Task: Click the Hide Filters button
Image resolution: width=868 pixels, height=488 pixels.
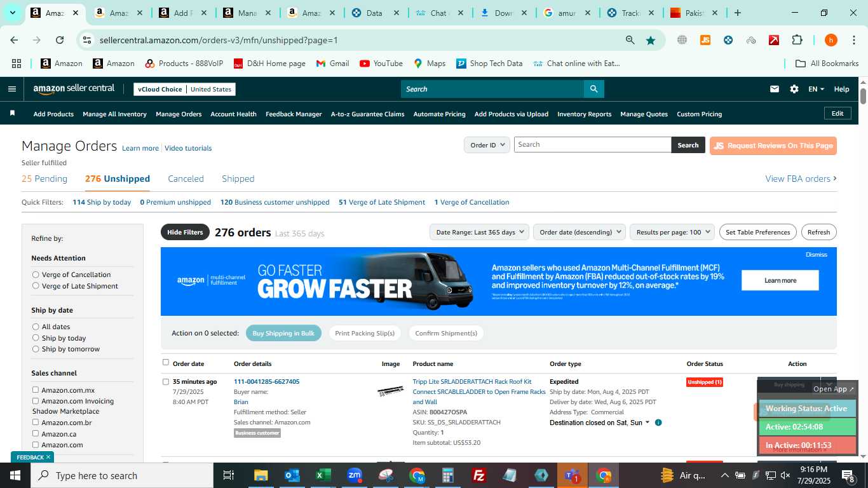Action: 185,232
